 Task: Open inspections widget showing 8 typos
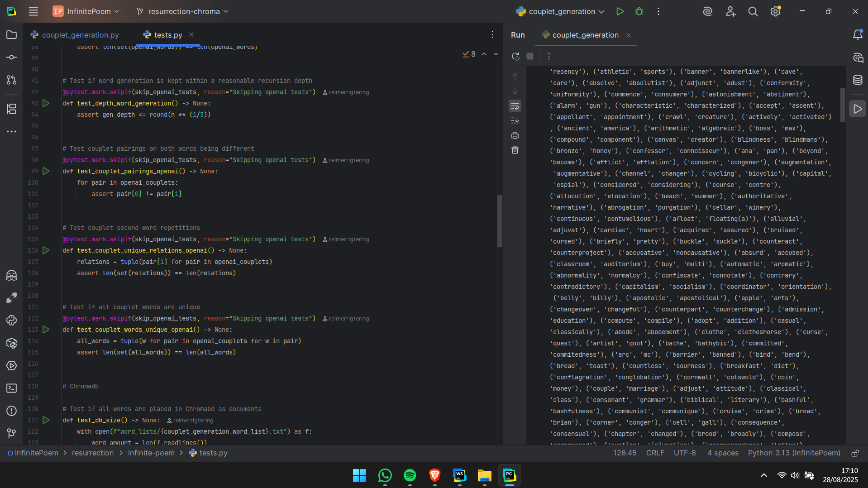[469, 54]
